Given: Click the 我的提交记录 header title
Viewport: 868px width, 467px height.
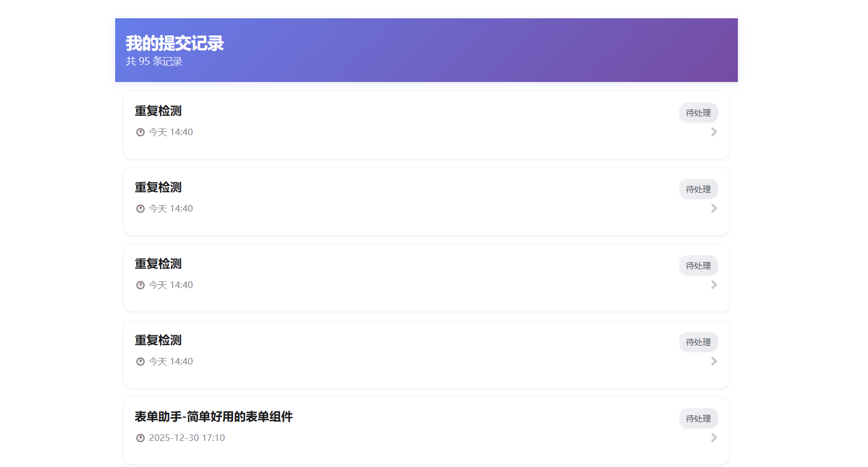Looking at the screenshot, I should (174, 43).
